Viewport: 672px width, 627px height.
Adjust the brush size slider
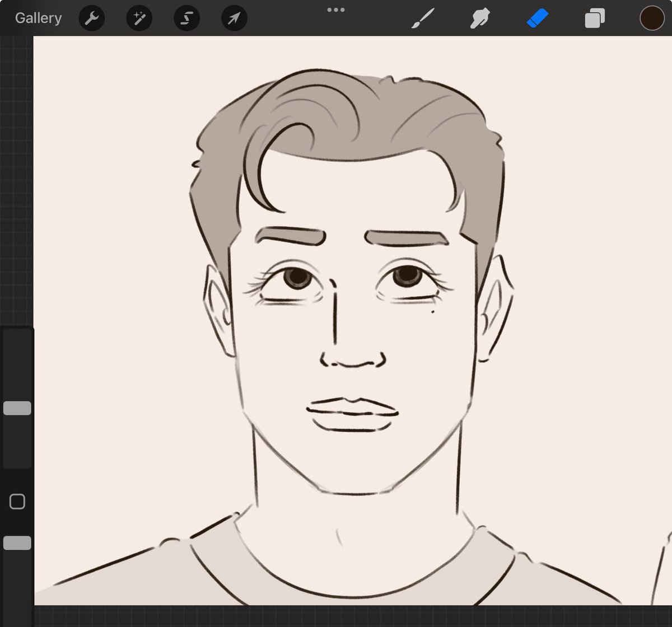(x=17, y=408)
